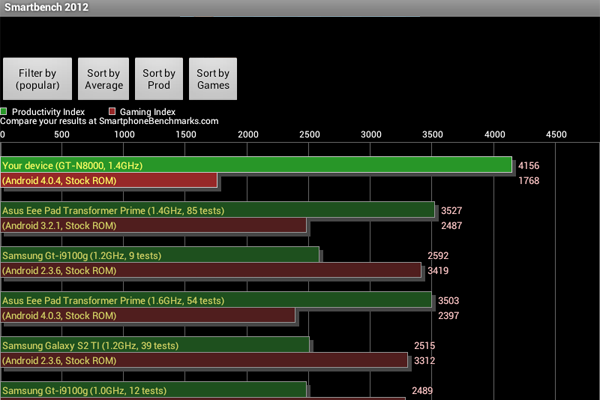The image size is (600, 400).
Task: Select the '(Android 4.0.3, Stock ROM)' bar
Action: 148,315
